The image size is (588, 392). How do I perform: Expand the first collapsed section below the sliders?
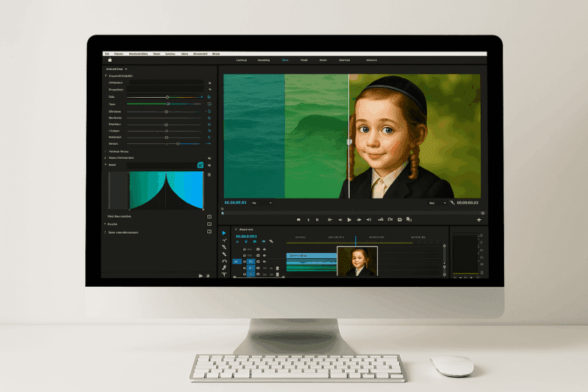pos(105,152)
